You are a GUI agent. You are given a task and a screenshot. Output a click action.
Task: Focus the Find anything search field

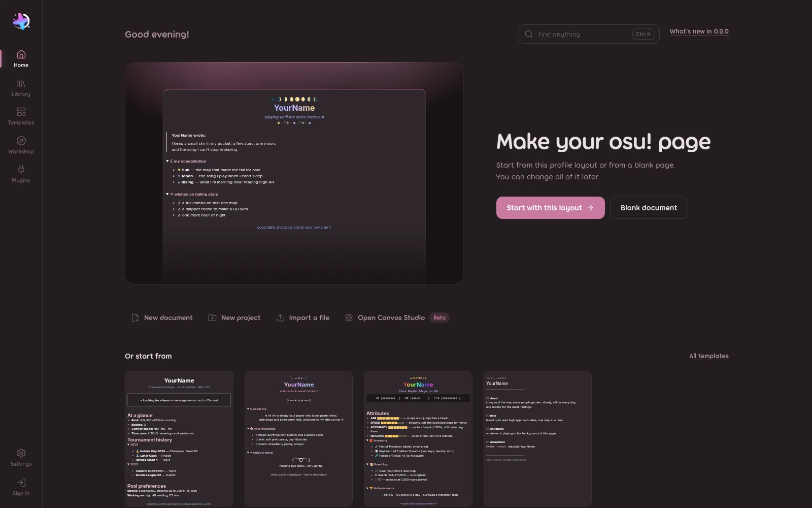[x=588, y=34]
